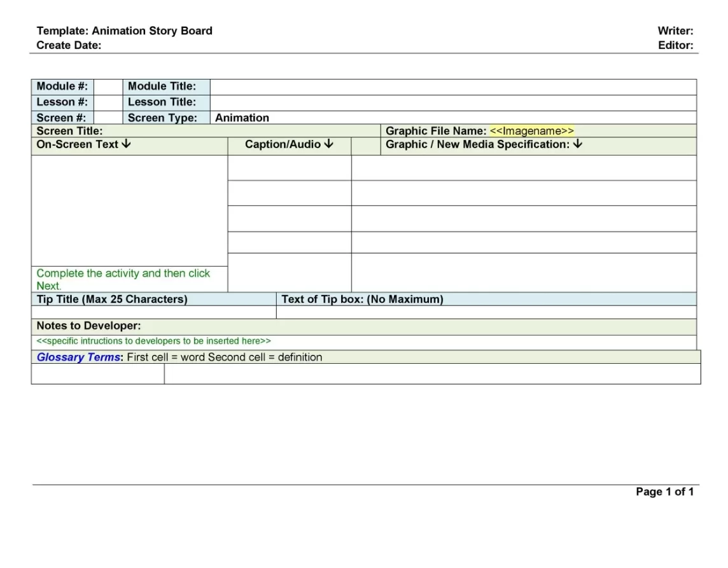
Task: Click the blank cell next to Screen #
Action: tap(108, 118)
